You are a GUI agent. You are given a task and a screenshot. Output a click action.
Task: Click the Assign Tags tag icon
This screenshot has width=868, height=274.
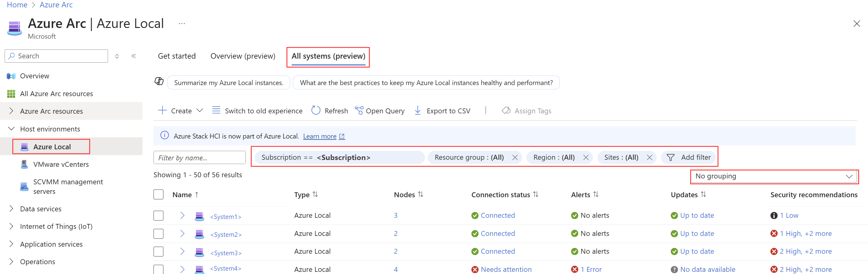[x=506, y=110]
